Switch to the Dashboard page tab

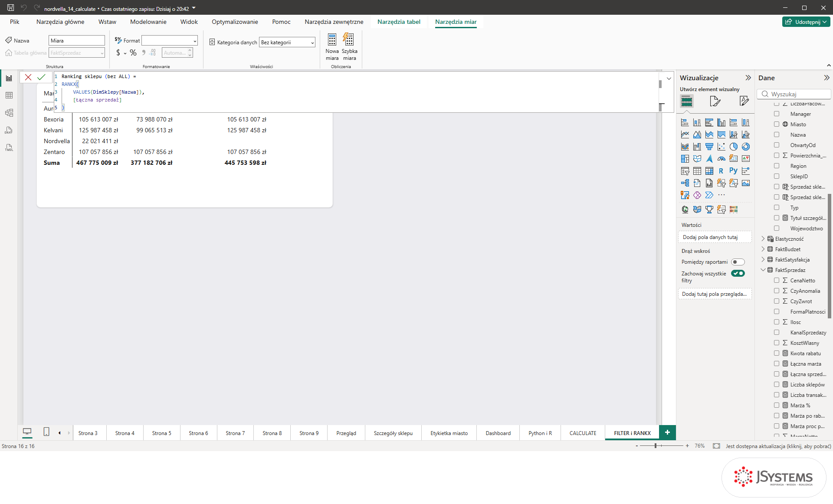[498, 433]
